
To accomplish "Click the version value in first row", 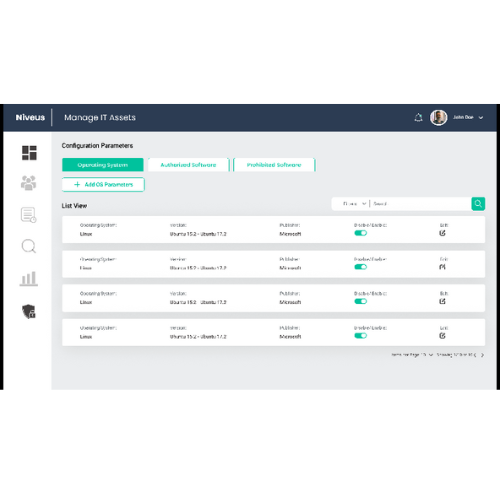I will point(198,234).
